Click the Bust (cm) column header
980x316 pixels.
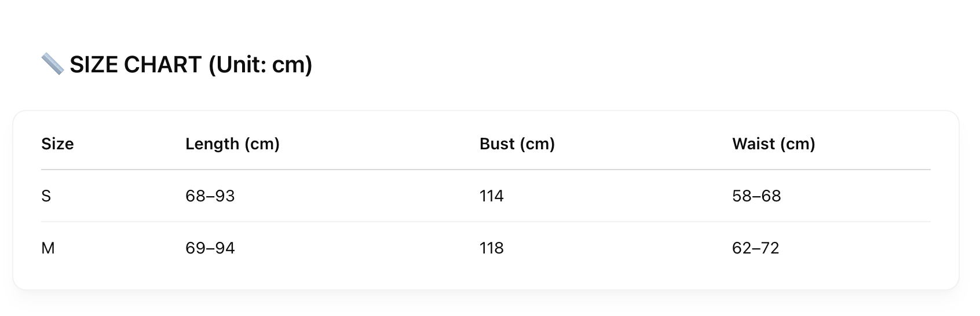(517, 144)
